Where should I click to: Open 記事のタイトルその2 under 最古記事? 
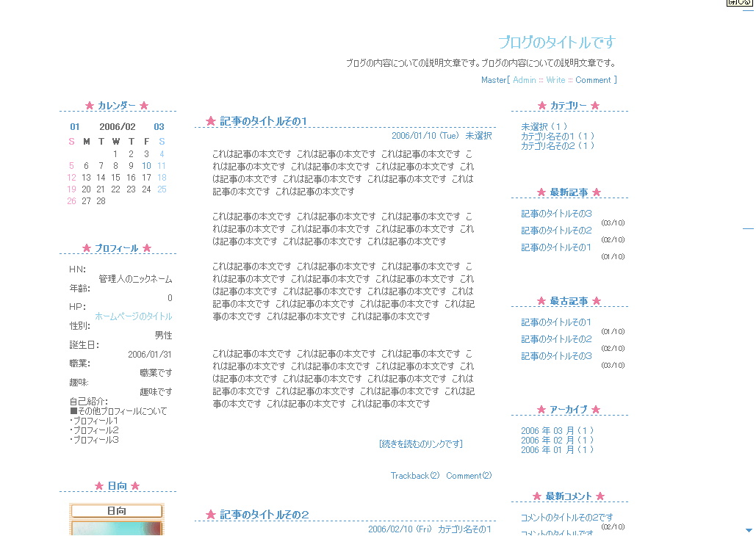(x=556, y=339)
